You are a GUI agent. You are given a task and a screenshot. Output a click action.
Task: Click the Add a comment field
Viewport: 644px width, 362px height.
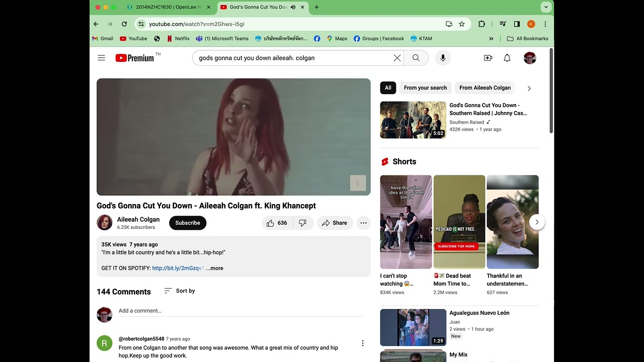[x=241, y=311]
